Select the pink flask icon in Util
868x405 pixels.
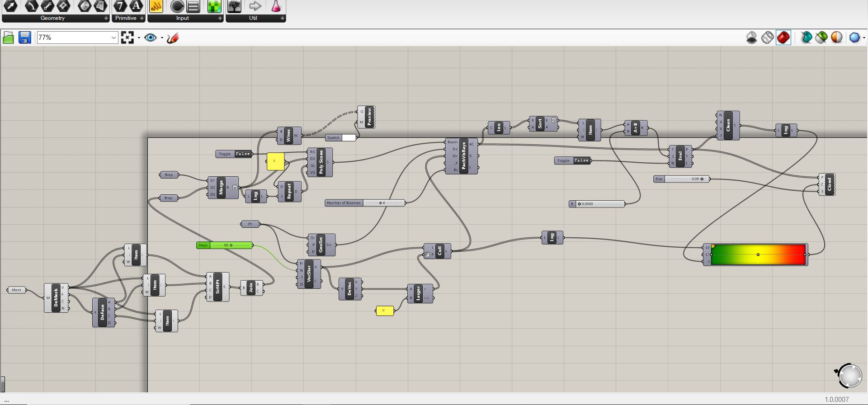click(276, 6)
